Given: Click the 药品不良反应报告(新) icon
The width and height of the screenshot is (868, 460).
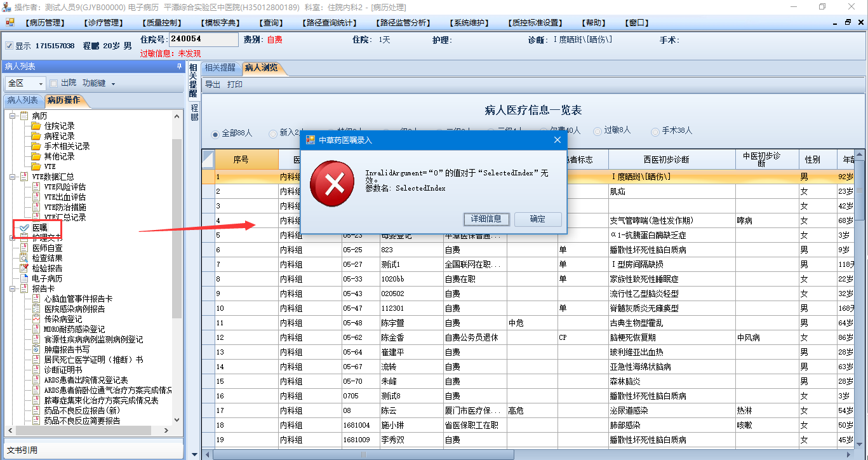Looking at the screenshot, I should pyautogui.click(x=36, y=410).
